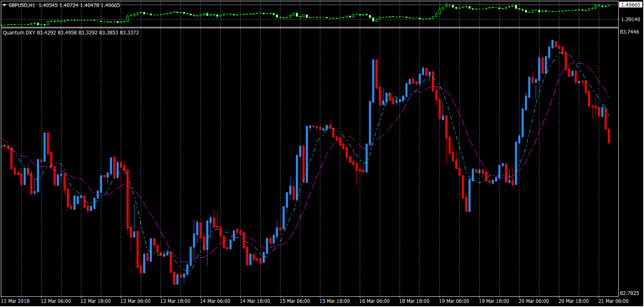The height and width of the screenshot is (307, 644).
Task: Click the 1.39140 price level label
Action: pos(630,19)
